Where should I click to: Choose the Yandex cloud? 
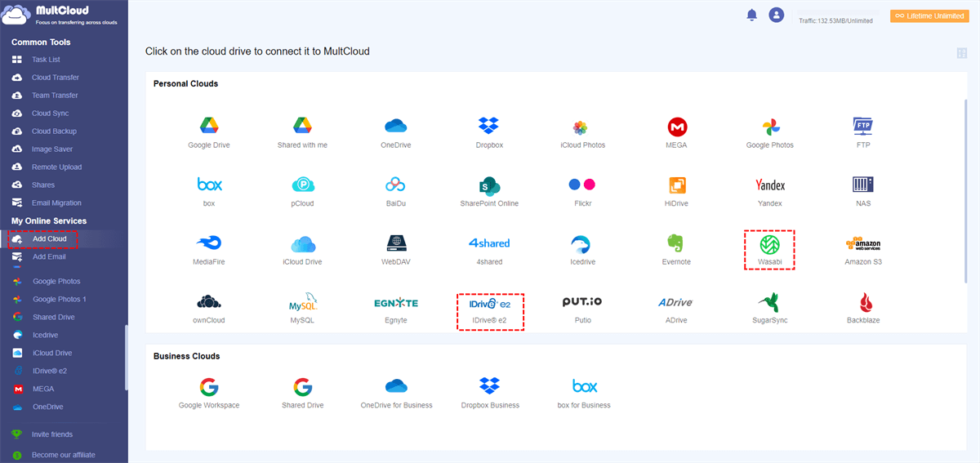769,192
